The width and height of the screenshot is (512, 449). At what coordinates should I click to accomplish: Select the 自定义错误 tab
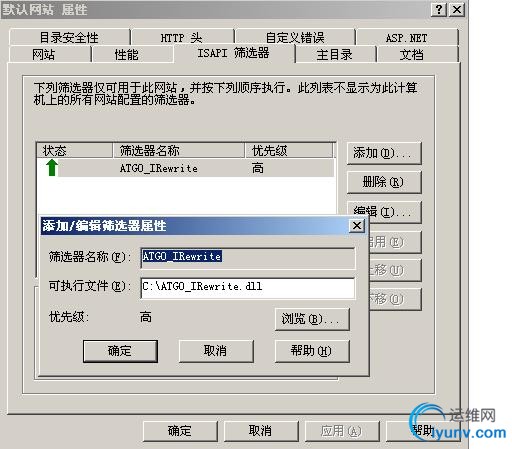tap(295, 37)
